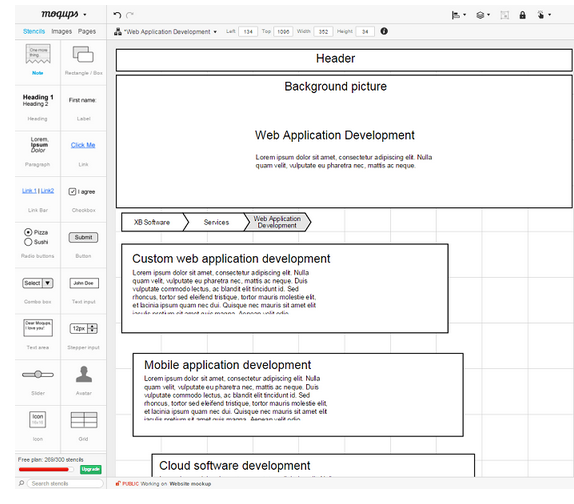Screen dimensions: 574x504
Task: Expand the Web Application Development page dropdown
Action: (x=215, y=32)
